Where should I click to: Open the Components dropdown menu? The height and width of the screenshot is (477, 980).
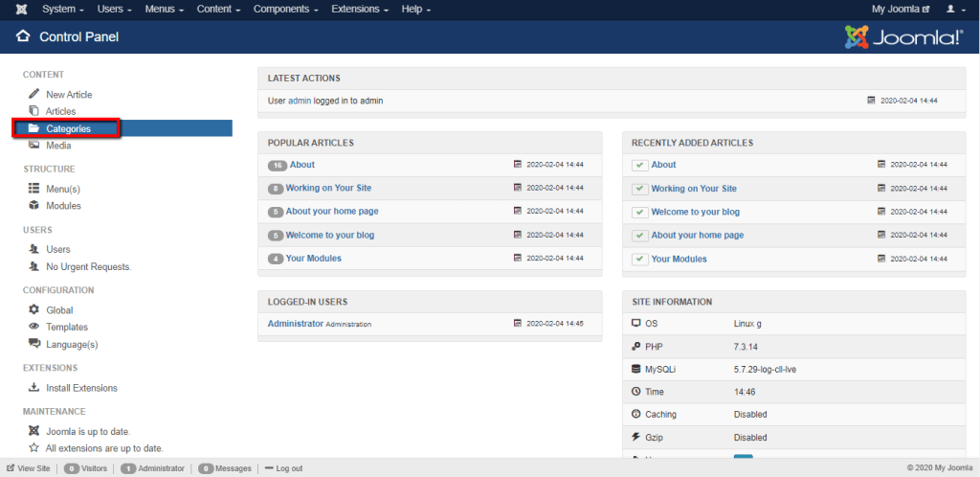[285, 10]
